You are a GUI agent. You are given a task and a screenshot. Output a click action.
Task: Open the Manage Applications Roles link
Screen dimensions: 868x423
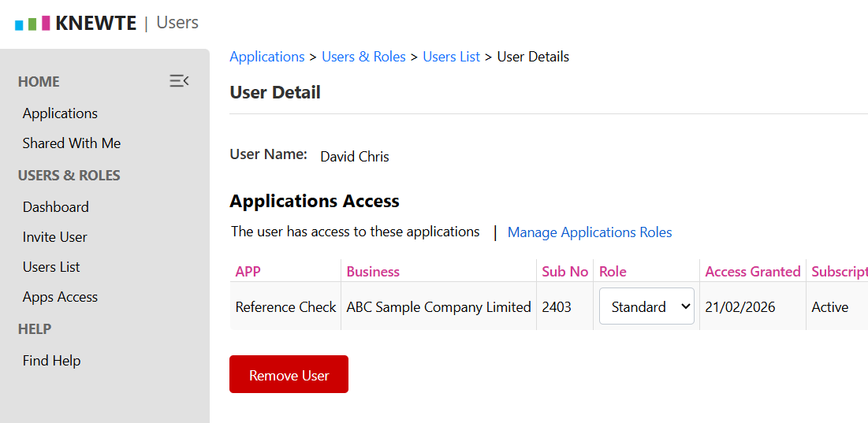tap(590, 232)
